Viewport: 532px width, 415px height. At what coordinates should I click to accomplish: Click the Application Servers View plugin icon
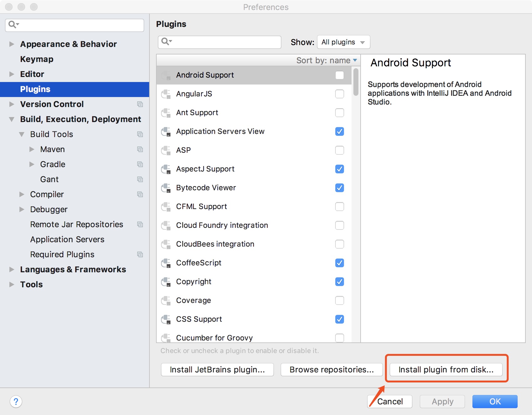tap(166, 131)
